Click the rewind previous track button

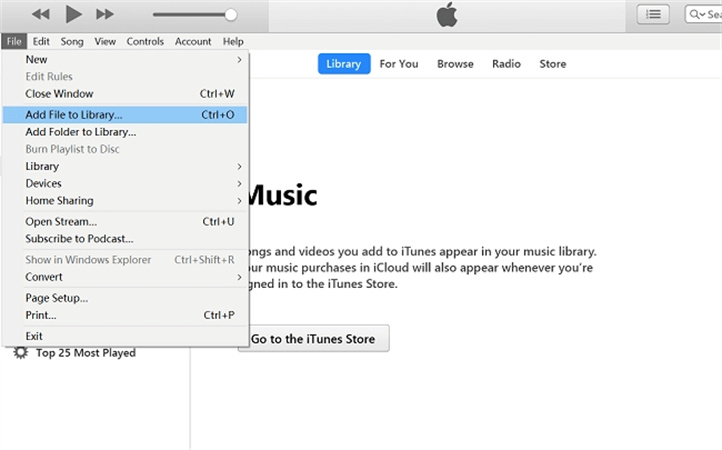(x=41, y=14)
